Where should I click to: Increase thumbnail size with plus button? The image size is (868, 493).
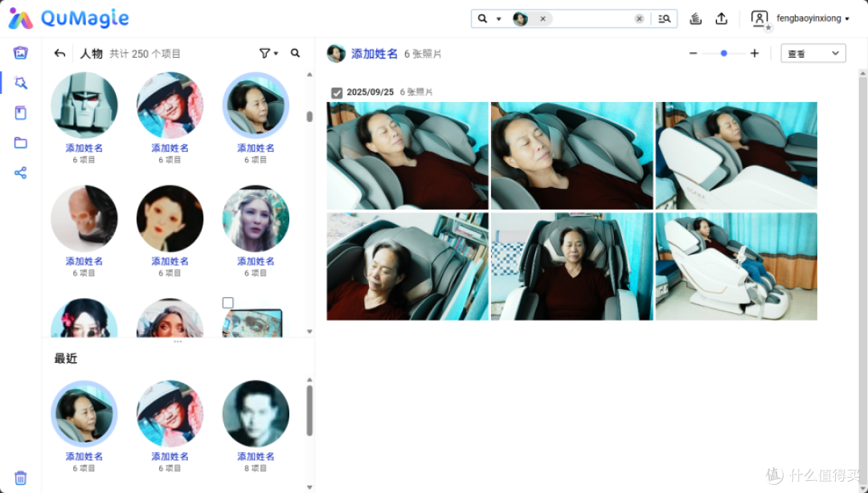coord(755,53)
